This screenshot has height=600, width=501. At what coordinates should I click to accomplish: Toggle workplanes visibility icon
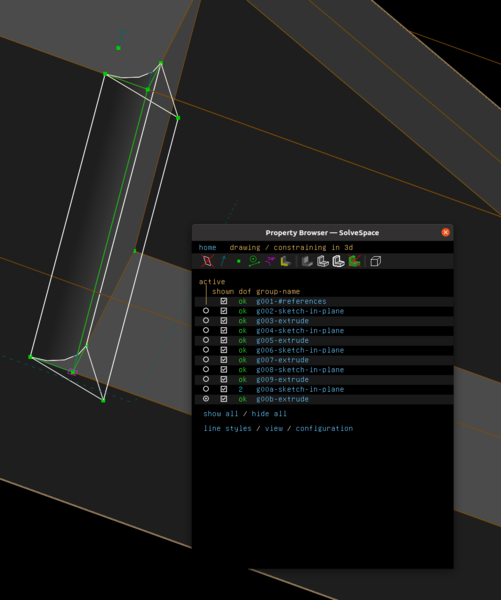207,261
